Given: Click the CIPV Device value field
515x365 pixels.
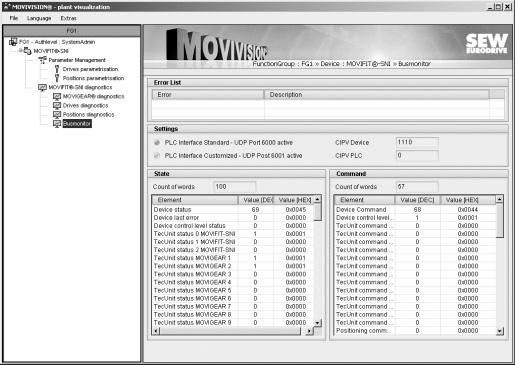Looking at the screenshot, I should coord(417,142).
